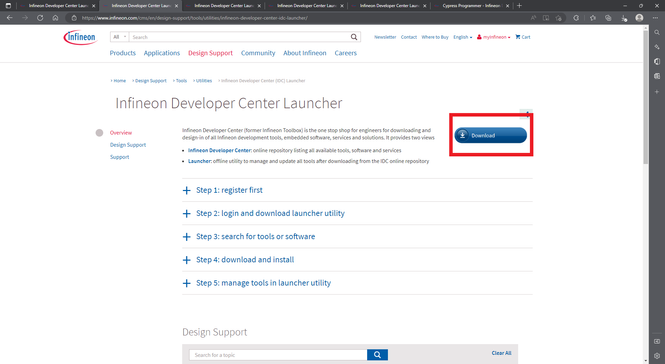The image size is (665, 364).
Task: Open the Launcher bullet link
Action: click(x=199, y=161)
